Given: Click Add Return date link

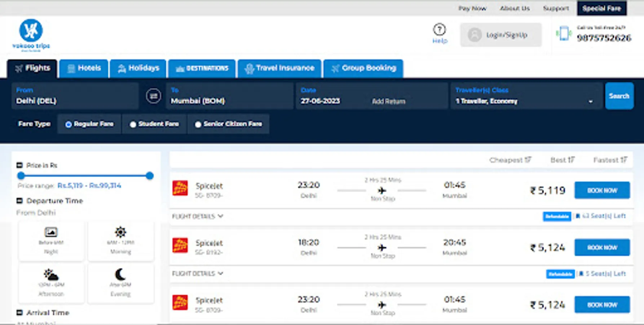Looking at the screenshot, I should pyautogui.click(x=388, y=101).
